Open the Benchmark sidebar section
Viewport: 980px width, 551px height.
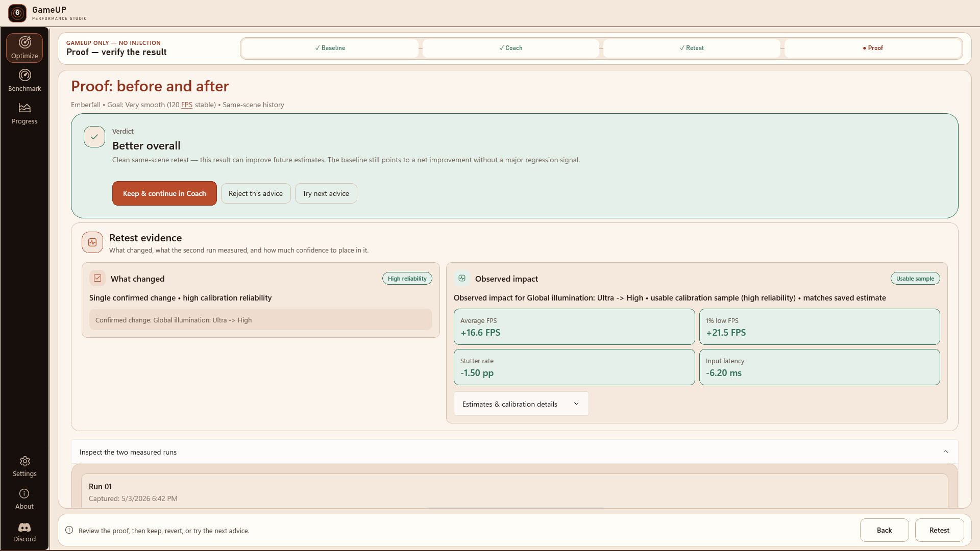click(x=24, y=81)
